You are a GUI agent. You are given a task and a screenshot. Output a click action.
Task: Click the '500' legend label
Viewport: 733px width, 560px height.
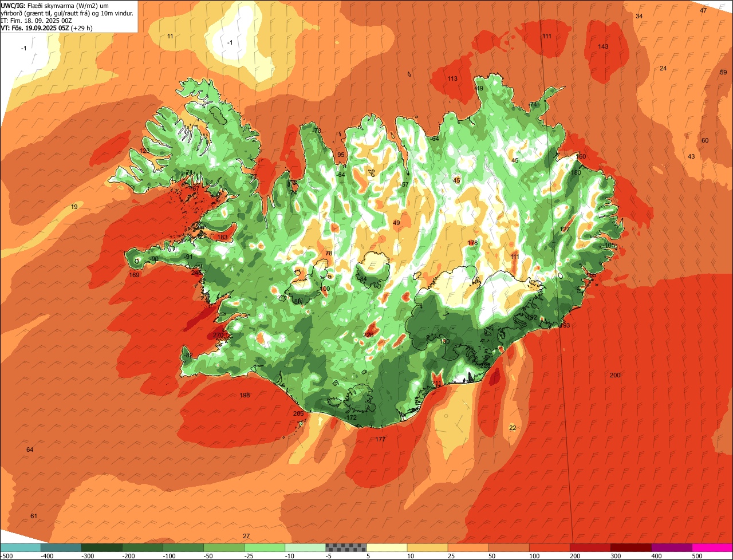[x=697, y=556]
